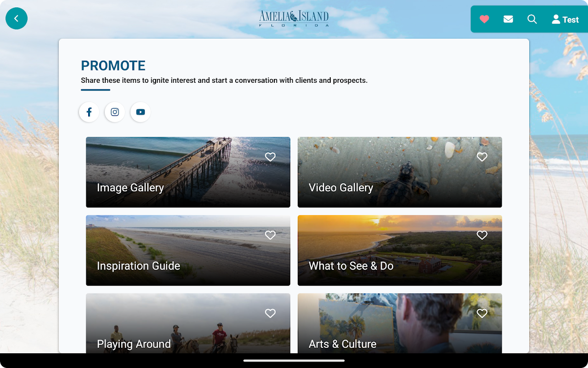Open the Facebook social link
Screen dimensions: 588x368
tap(89, 112)
